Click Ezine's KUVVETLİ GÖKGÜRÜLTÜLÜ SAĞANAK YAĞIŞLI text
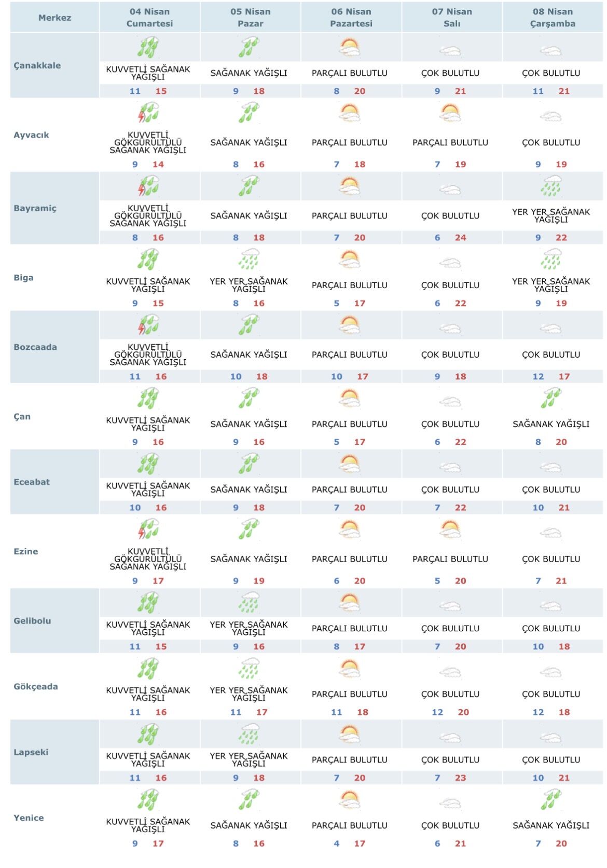 click(148, 559)
